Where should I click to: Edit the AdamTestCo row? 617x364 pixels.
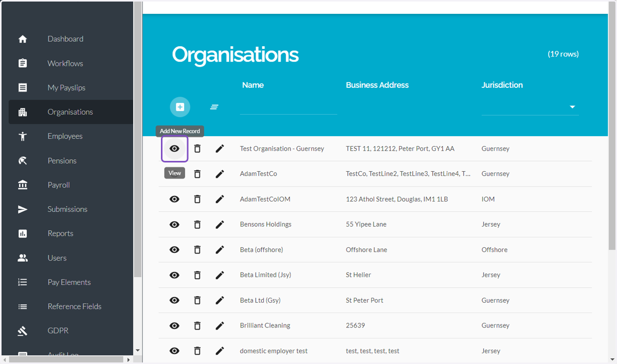click(220, 174)
